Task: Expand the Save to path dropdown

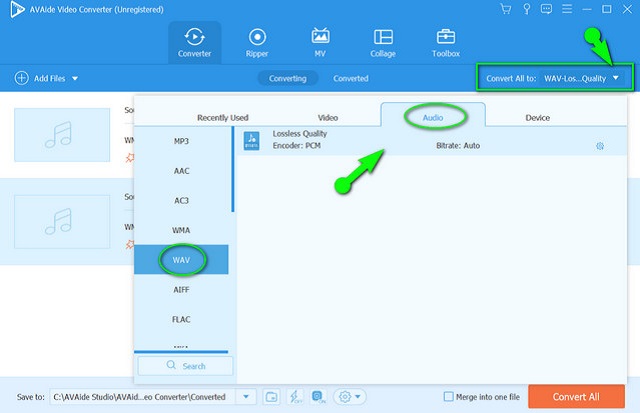Action: [x=247, y=397]
